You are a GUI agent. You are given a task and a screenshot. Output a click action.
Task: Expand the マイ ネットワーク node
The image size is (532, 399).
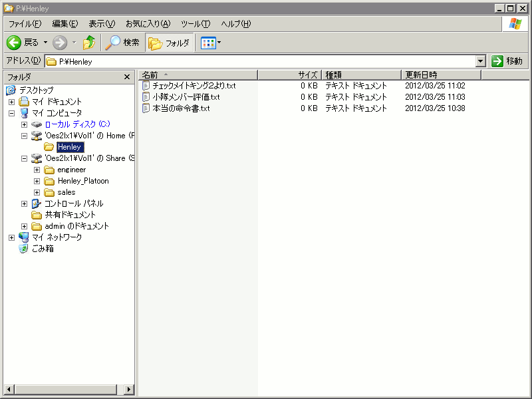click(x=11, y=237)
